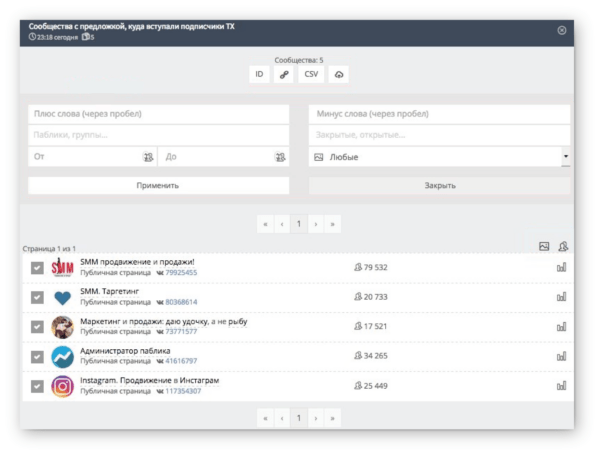Click the Закрыть button
Viewport: 600px width, 455px height.
point(439,186)
